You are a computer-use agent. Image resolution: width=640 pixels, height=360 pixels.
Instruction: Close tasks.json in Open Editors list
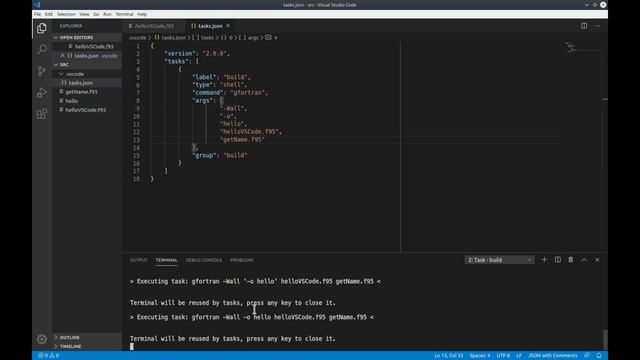tap(62, 56)
